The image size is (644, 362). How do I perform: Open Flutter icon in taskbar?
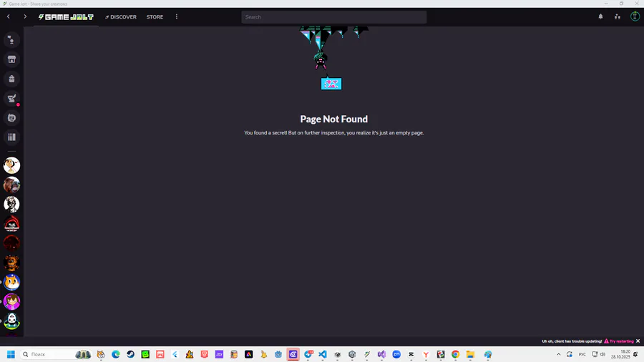point(175,354)
